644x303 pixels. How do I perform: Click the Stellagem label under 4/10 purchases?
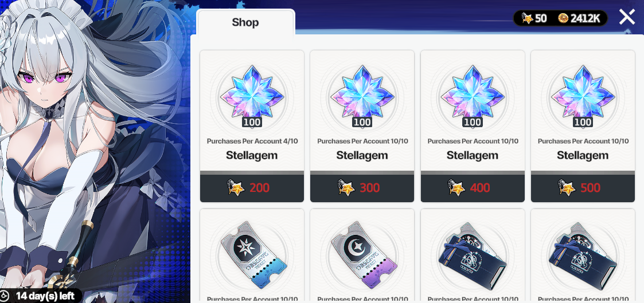click(x=252, y=155)
